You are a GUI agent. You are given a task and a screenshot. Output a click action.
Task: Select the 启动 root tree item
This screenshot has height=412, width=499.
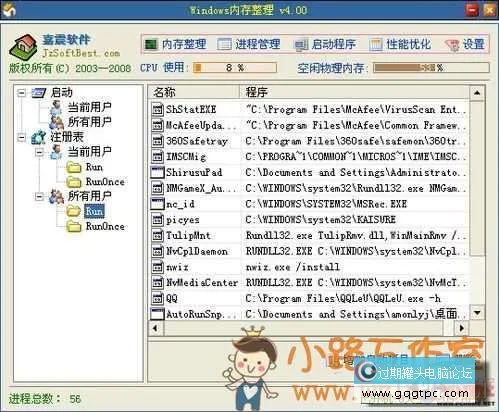[x=61, y=92]
